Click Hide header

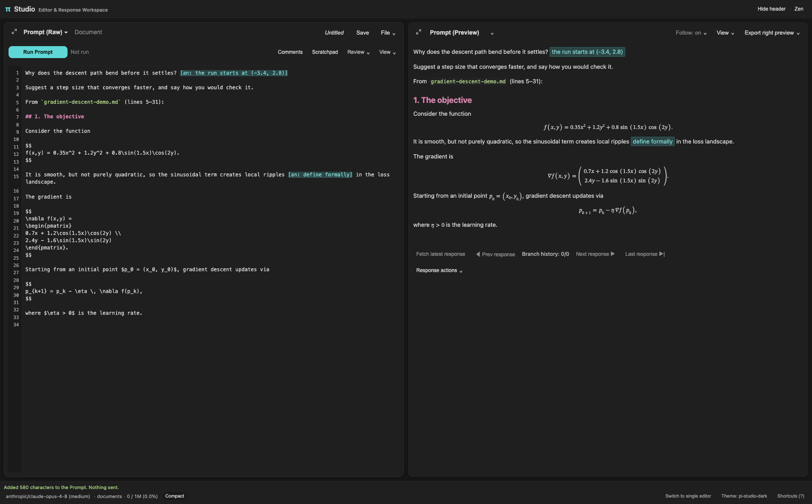[x=771, y=9]
